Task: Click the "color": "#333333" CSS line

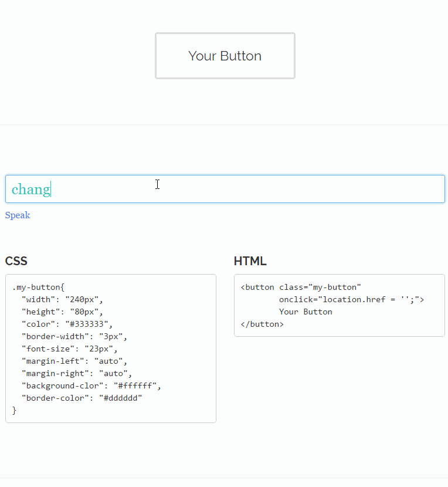Action: point(66,324)
